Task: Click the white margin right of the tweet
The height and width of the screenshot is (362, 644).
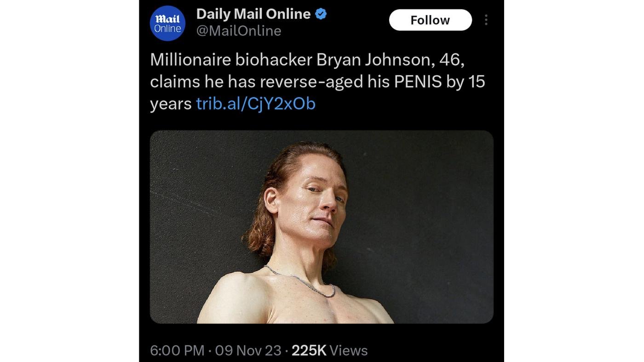Action: click(x=574, y=184)
